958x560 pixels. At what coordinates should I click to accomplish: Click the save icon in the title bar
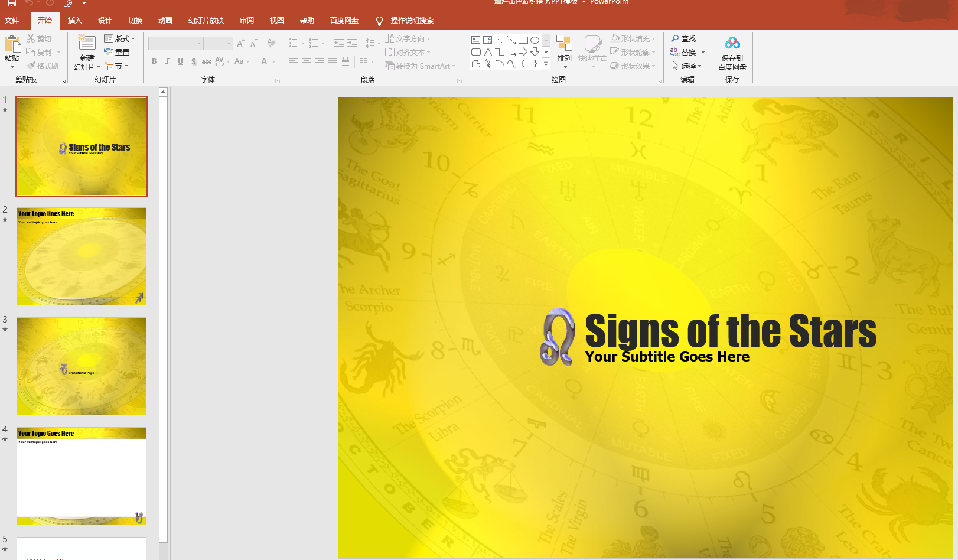[11, 3]
